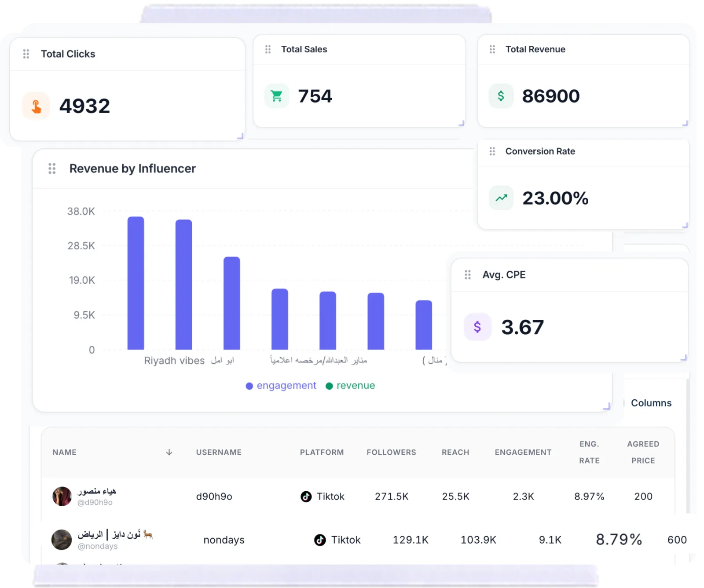The width and height of the screenshot is (704, 588).
Task: Click the 8.97% engagement rate cell
Action: tap(589, 497)
